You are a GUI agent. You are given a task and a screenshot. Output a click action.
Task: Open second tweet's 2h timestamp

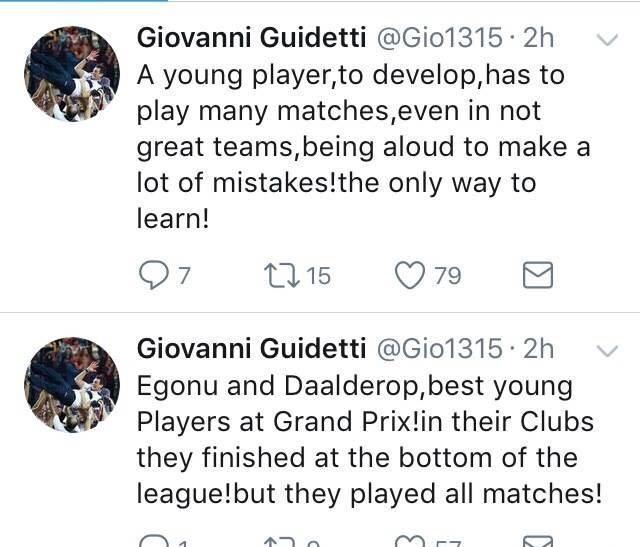tap(538, 349)
